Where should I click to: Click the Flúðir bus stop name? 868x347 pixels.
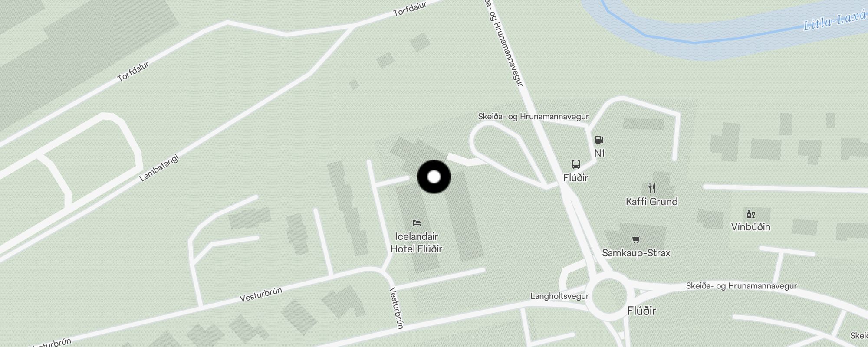575,178
